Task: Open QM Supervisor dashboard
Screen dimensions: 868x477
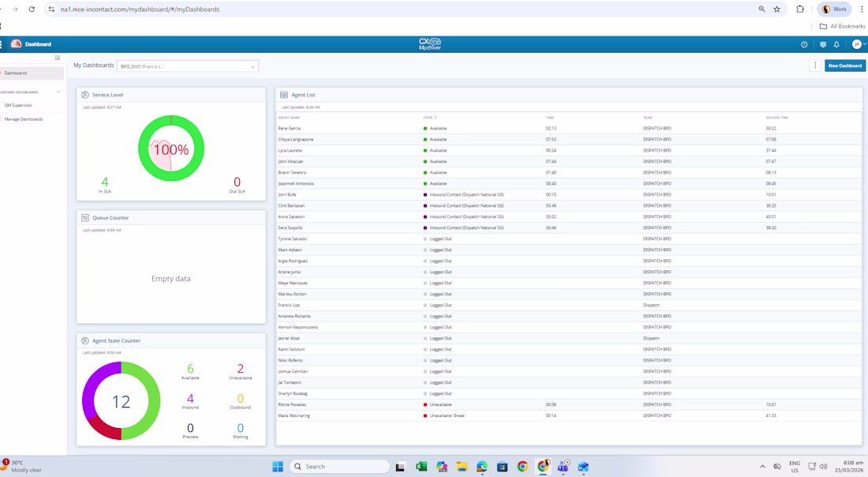Action: 18,105
